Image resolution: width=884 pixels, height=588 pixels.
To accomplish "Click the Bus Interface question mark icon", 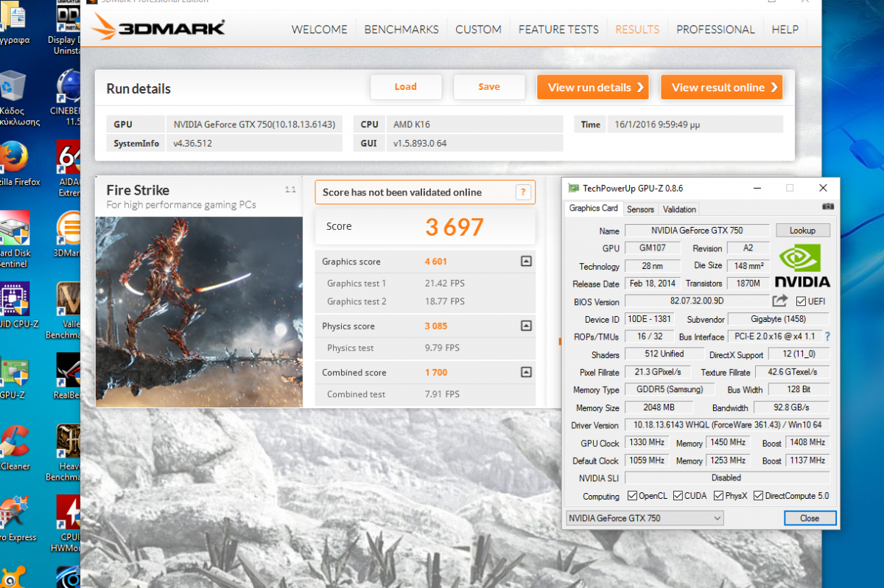I will click(827, 337).
